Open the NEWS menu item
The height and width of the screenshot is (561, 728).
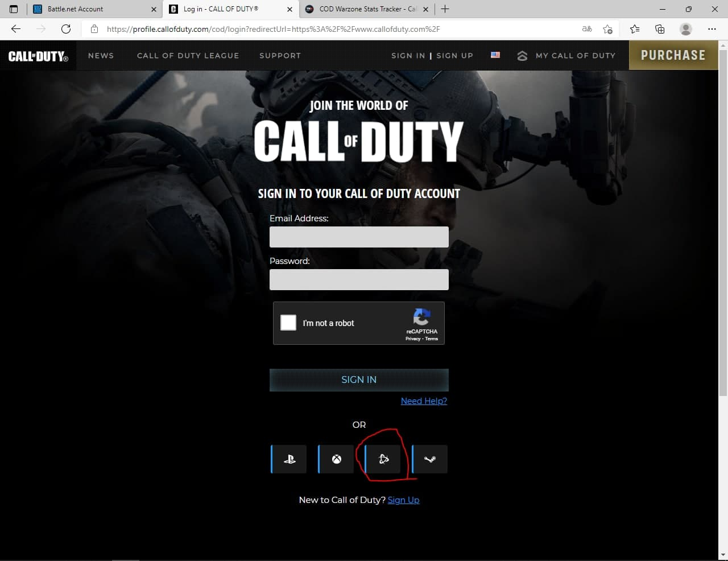coord(101,56)
